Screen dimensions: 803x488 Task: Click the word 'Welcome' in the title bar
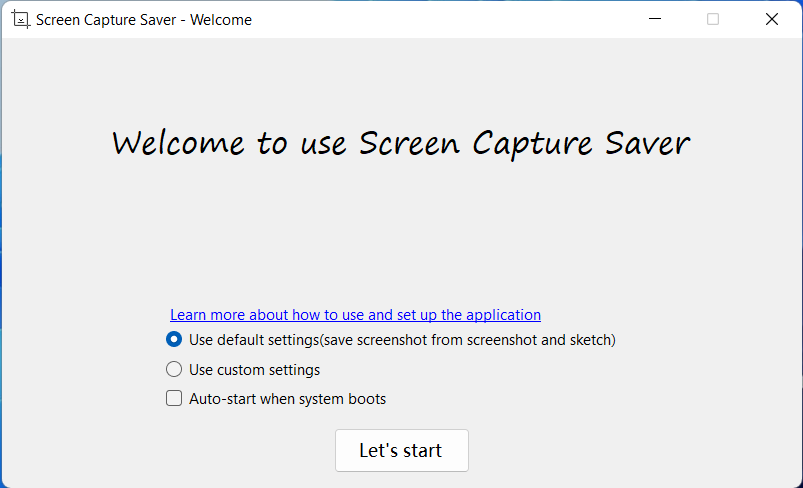coord(223,20)
